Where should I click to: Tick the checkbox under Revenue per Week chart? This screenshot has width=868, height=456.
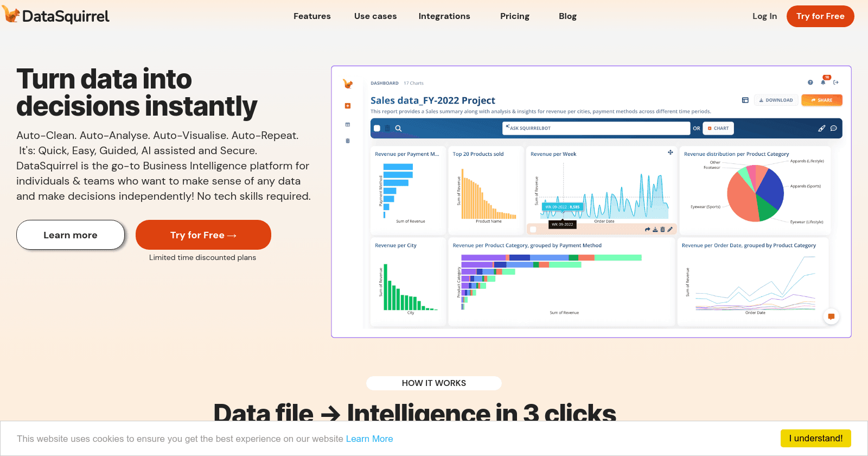tap(533, 230)
